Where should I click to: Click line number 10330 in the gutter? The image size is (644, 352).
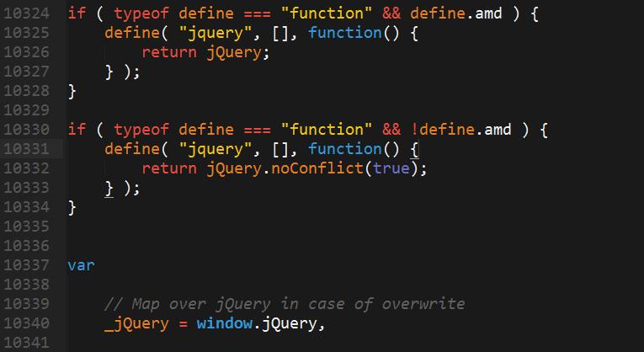27,130
